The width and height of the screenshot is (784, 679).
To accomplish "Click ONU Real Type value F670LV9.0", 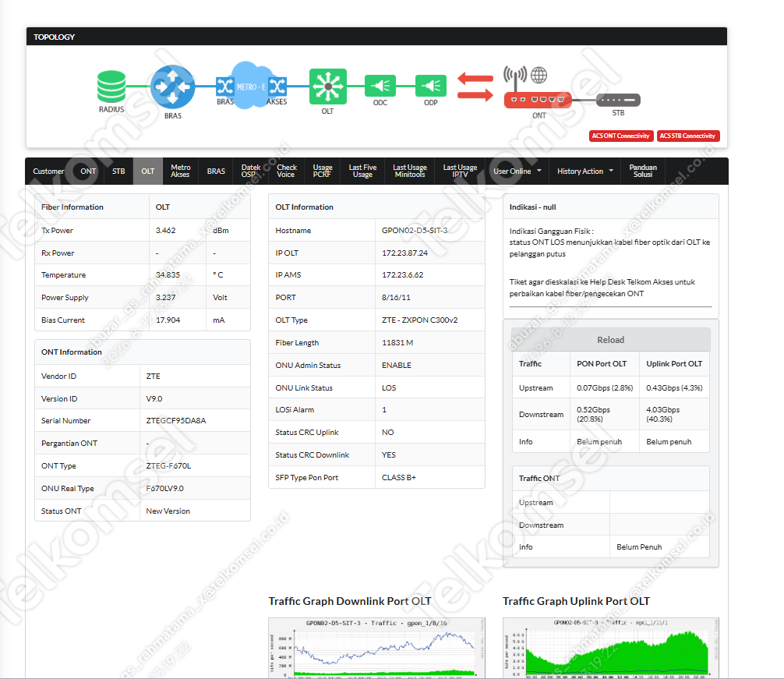I will point(164,489).
